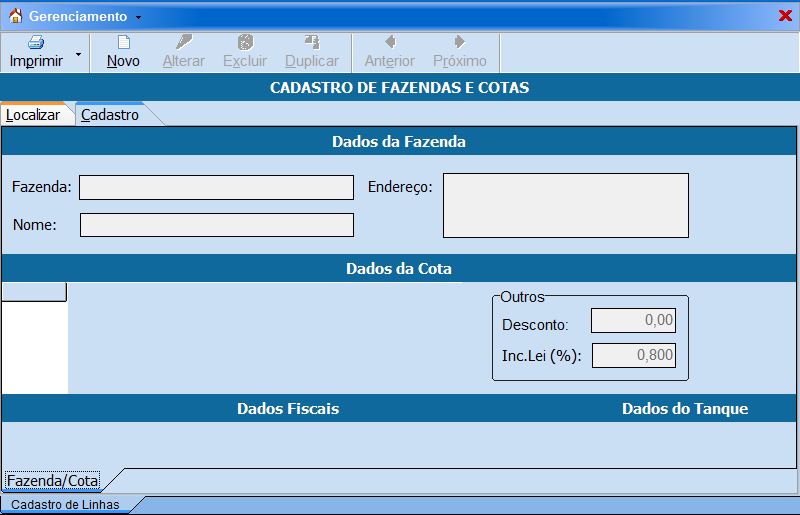
Task: Select the Endereço text area
Action: [x=565, y=205]
